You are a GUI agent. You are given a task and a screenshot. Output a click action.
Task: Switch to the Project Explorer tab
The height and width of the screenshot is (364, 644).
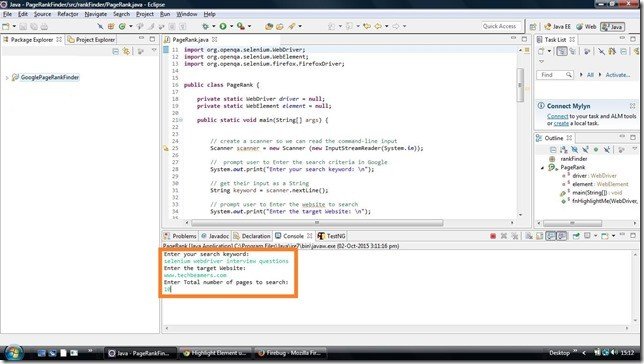(92, 40)
